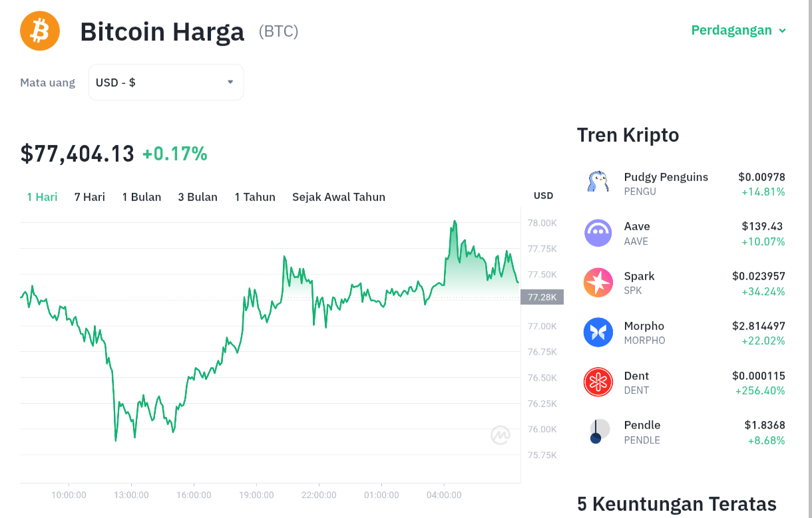Select the 1 Tahun chart range
Image resolution: width=812 pixels, height=518 pixels.
pos(255,197)
